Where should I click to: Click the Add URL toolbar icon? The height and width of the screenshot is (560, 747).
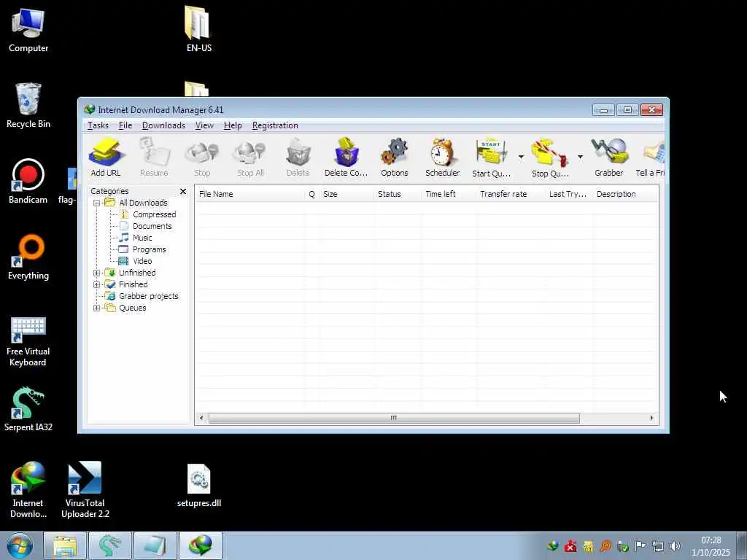tap(106, 157)
